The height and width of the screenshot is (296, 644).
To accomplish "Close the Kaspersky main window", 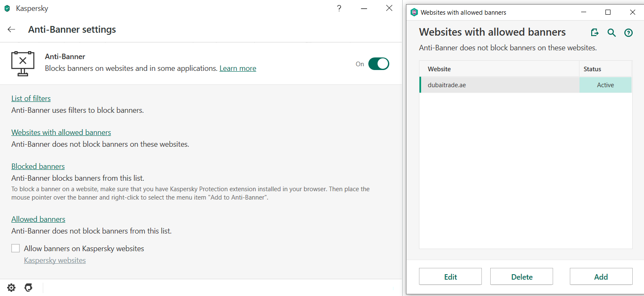I will coord(389,8).
